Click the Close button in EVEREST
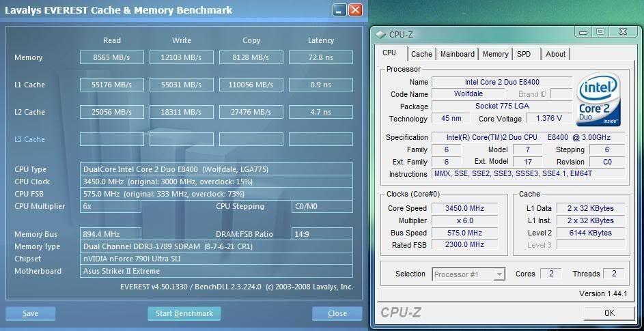The image size is (644, 331). (x=337, y=313)
